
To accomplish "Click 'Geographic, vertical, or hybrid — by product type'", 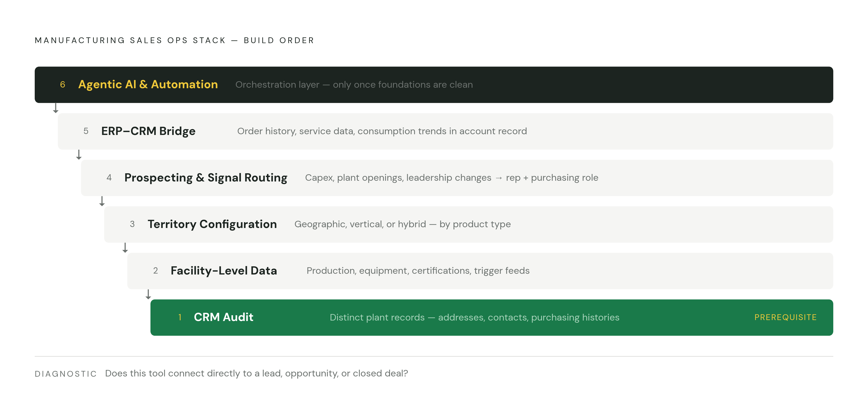I will (x=402, y=224).
